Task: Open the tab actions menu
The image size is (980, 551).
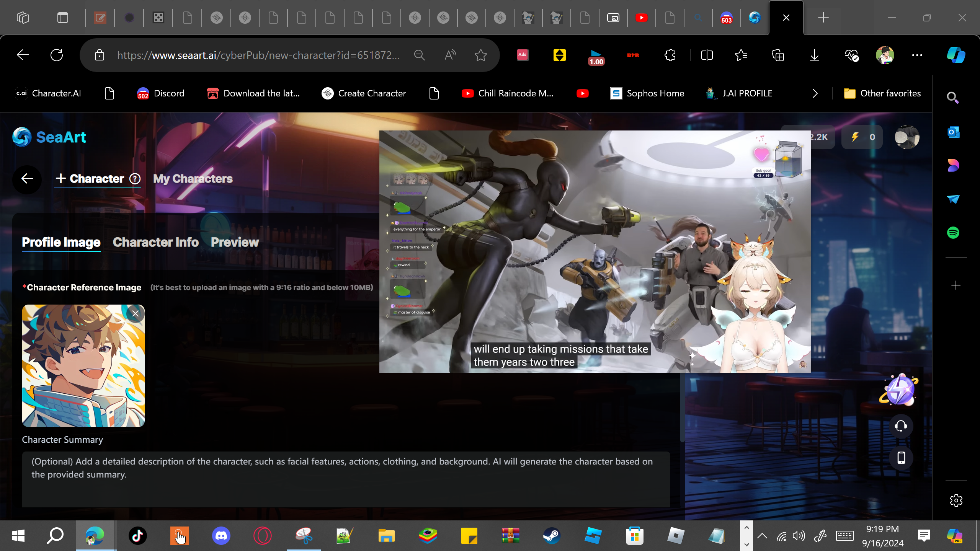Action: click(x=63, y=18)
